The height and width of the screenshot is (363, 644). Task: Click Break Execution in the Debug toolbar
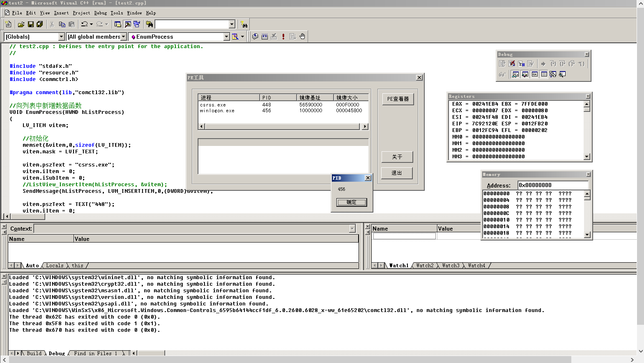point(522,64)
